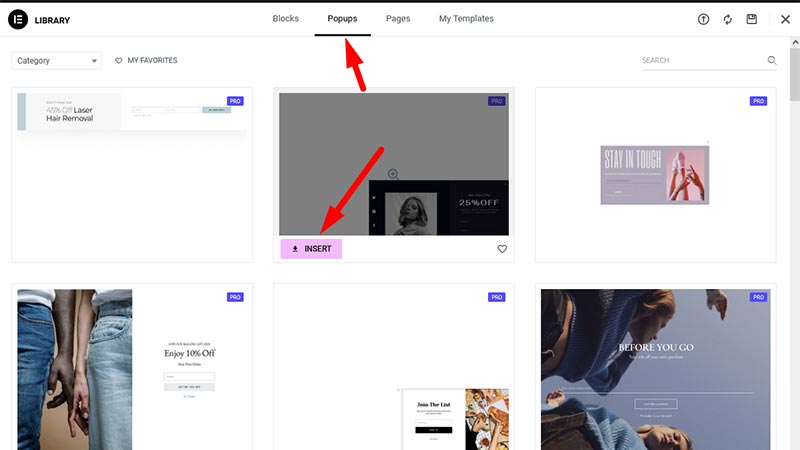Switch to the Pages tab
800x450 pixels.
[398, 18]
